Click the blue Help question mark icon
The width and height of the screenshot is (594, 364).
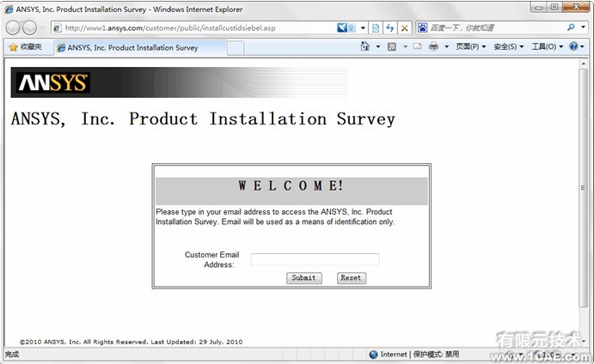pyautogui.click(x=573, y=46)
